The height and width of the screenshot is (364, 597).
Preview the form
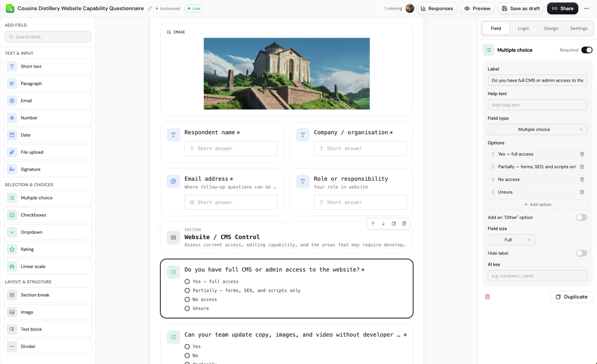tap(478, 8)
